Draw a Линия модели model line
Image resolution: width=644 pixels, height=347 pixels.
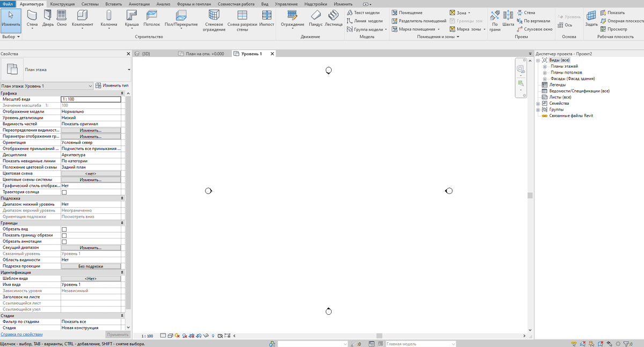click(x=365, y=21)
